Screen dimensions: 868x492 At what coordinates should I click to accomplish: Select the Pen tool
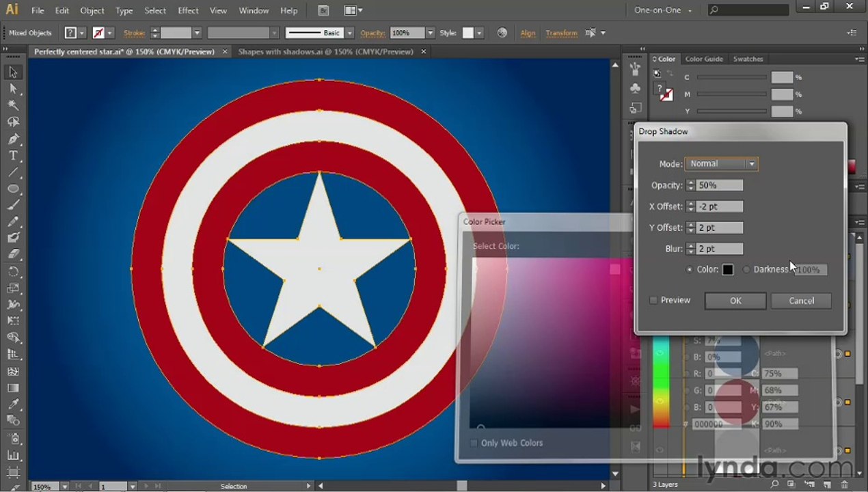point(13,139)
